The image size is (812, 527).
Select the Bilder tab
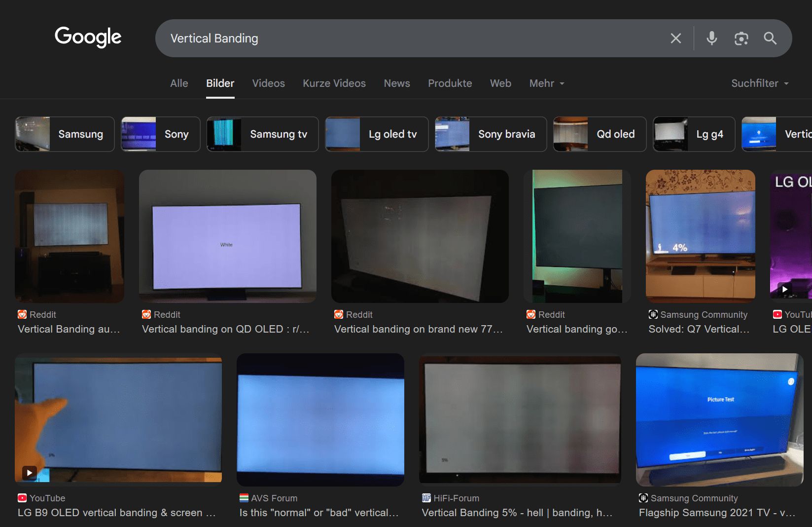click(x=220, y=83)
